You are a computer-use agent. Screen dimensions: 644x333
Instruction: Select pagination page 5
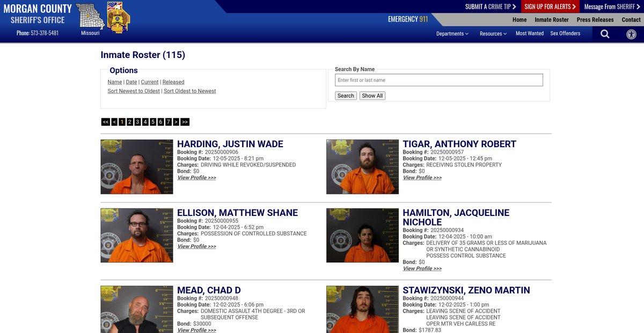point(153,122)
